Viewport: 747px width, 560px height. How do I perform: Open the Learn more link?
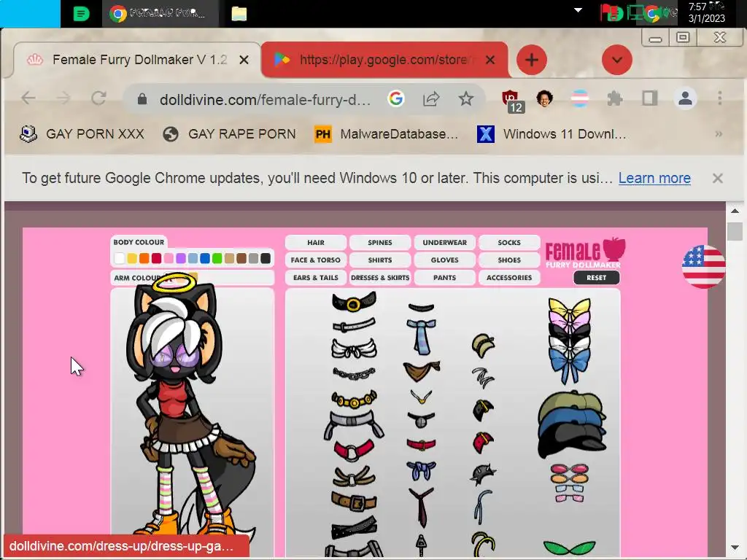pos(654,178)
